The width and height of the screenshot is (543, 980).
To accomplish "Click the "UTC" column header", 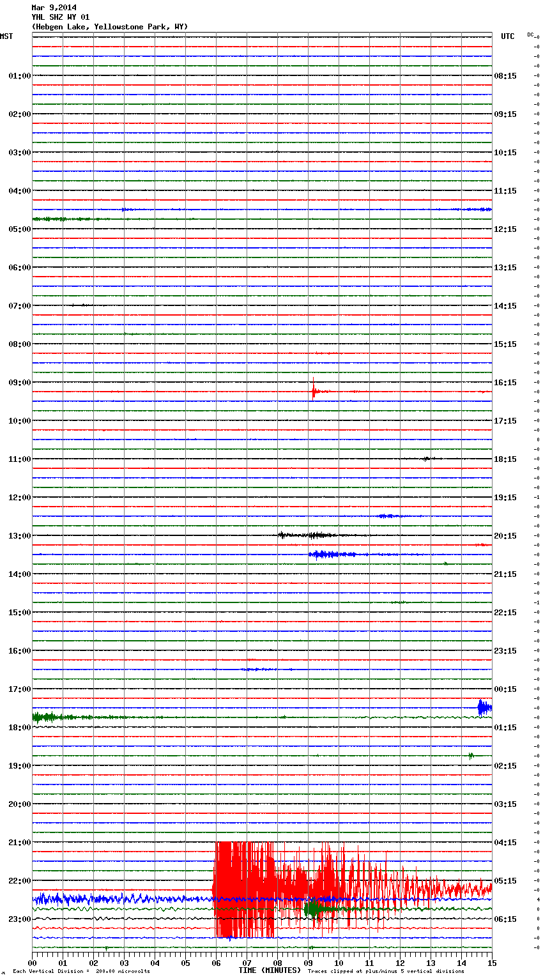I will pyautogui.click(x=508, y=36).
